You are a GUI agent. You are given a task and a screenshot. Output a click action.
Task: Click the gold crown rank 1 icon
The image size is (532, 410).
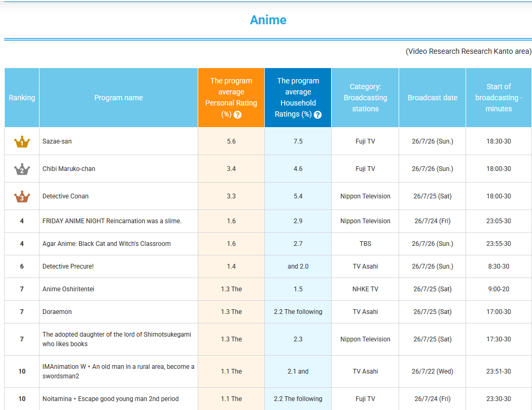[22, 141]
